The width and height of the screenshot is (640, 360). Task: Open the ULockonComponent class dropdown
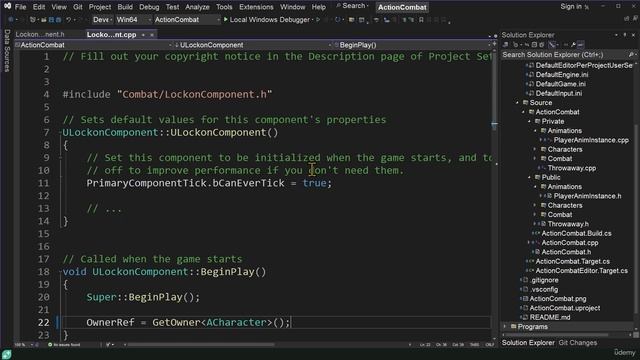(253, 45)
